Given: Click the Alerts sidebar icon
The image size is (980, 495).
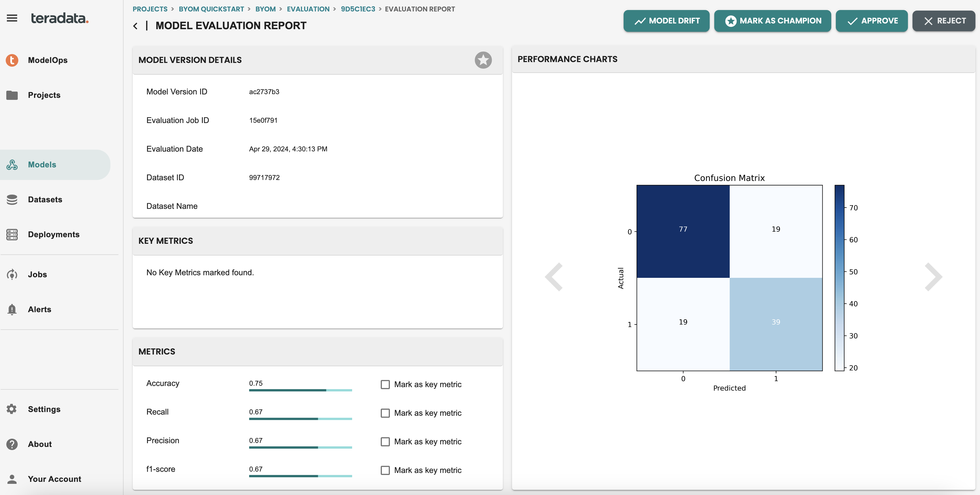Looking at the screenshot, I should click(12, 309).
